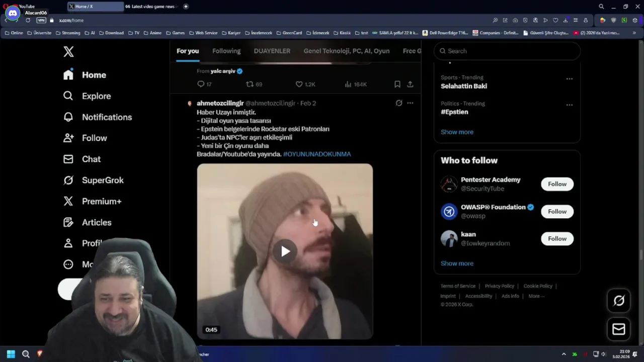644x362 pixels.
Task: Expand hidden system tray icons arrow
Action: [x=563, y=354]
